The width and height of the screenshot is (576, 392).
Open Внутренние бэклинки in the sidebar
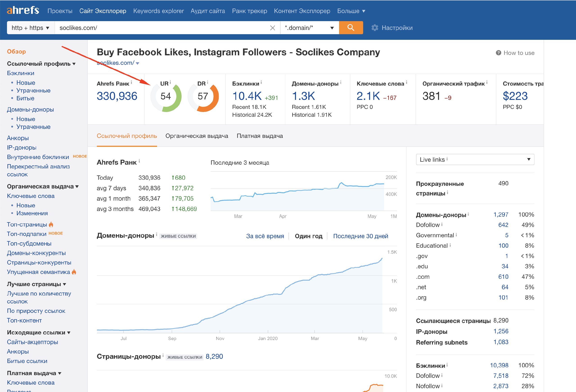pos(38,157)
